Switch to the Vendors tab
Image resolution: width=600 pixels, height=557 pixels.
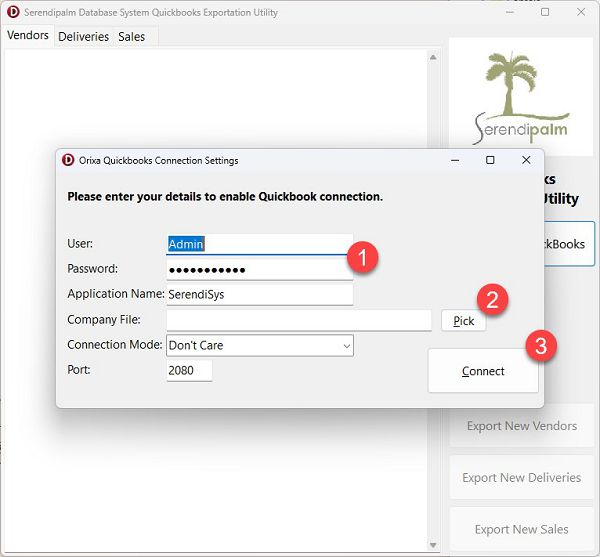(x=28, y=36)
